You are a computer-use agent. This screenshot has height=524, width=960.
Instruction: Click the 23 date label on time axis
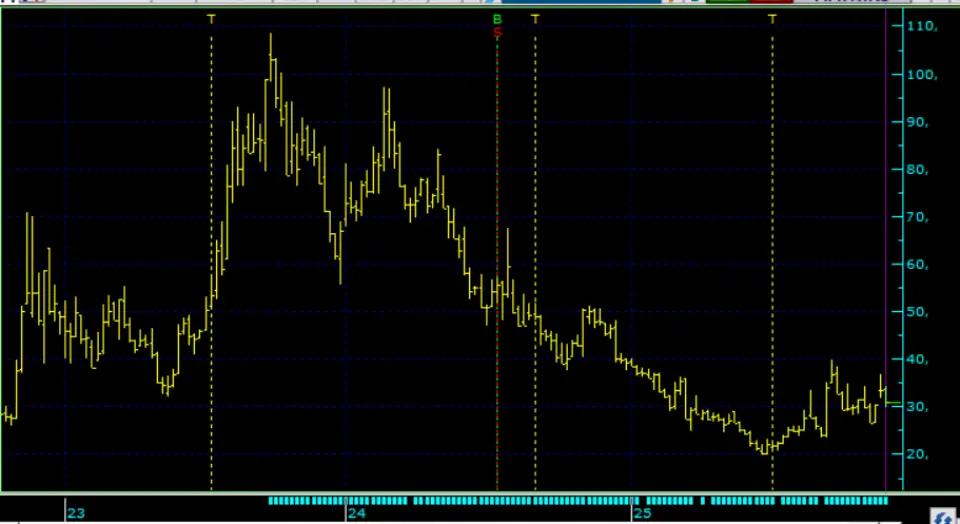pyautogui.click(x=76, y=513)
